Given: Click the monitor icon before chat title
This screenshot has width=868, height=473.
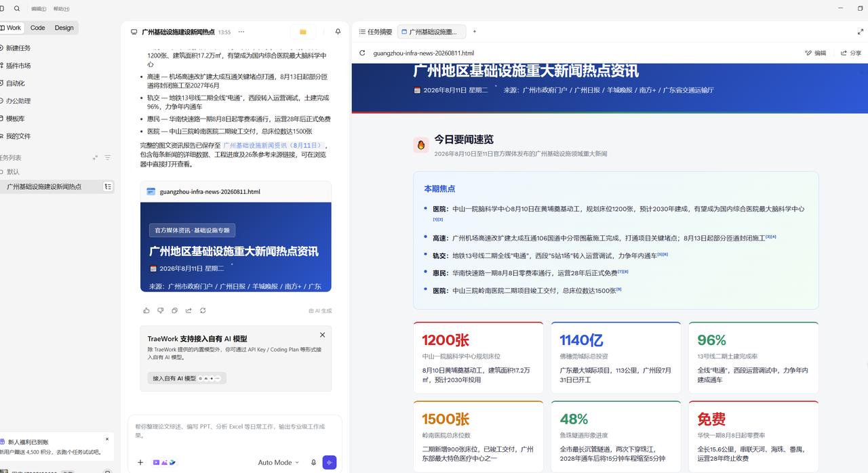Looking at the screenshot, I should (x=134, y=32).
